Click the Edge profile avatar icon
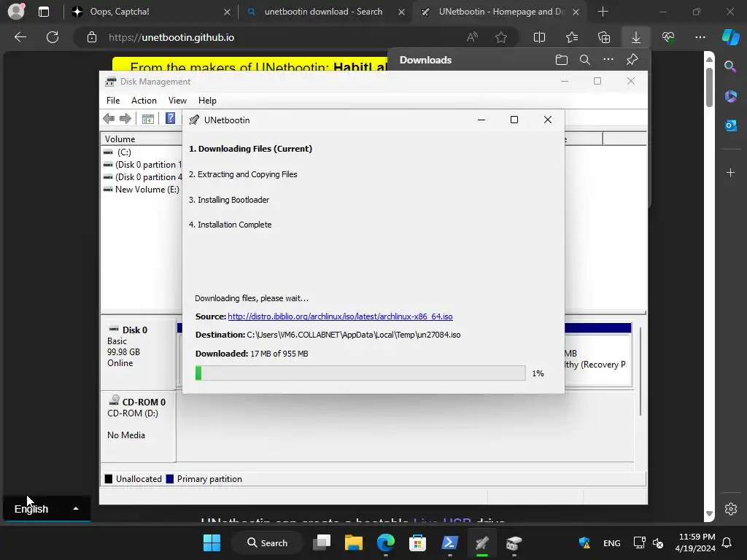747x560 pixels. tap(16, 12)
